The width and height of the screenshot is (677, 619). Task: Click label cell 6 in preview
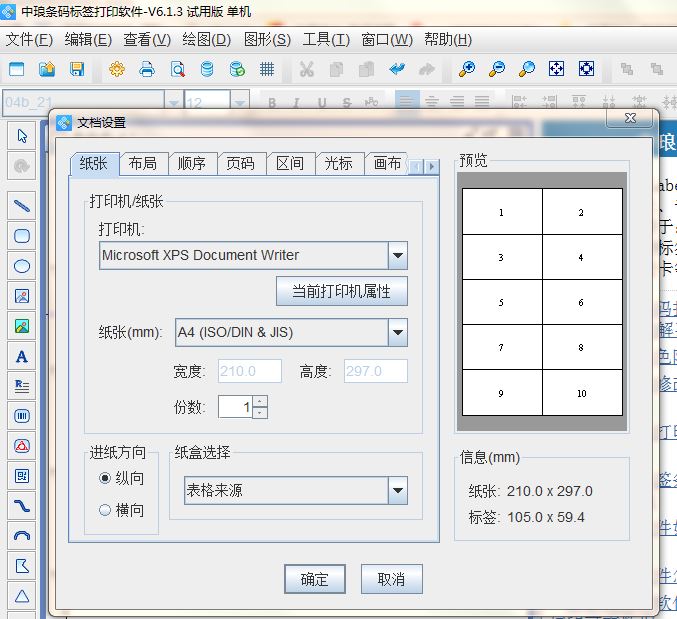pyautogui.click(x=581, y=303)
